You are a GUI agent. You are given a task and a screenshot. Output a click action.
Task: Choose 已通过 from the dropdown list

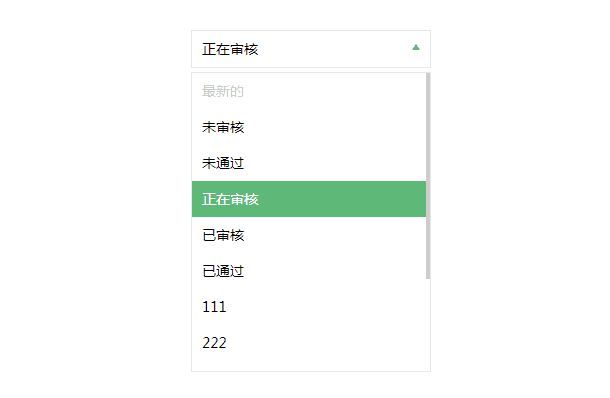click(309, 271)
